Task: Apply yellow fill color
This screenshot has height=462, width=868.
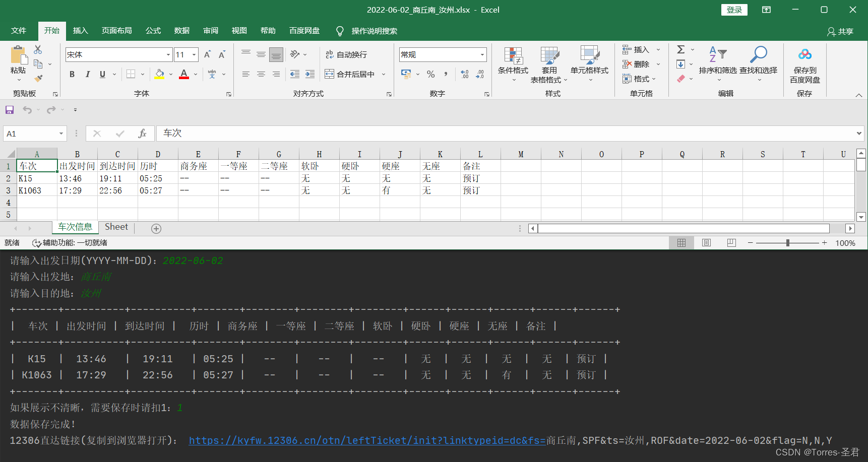Action: (x=159, y=74)
